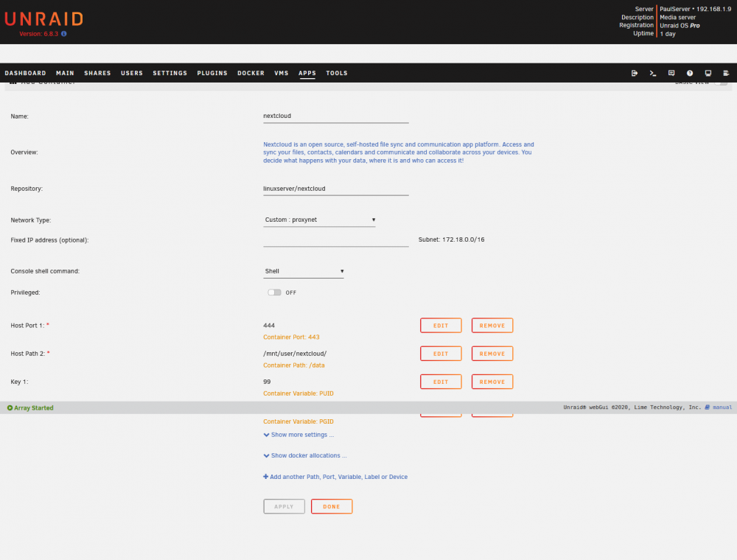The width and height of the screenshot is (737, 560).
Task: Click the Repository input field
Action: [335, 189]
